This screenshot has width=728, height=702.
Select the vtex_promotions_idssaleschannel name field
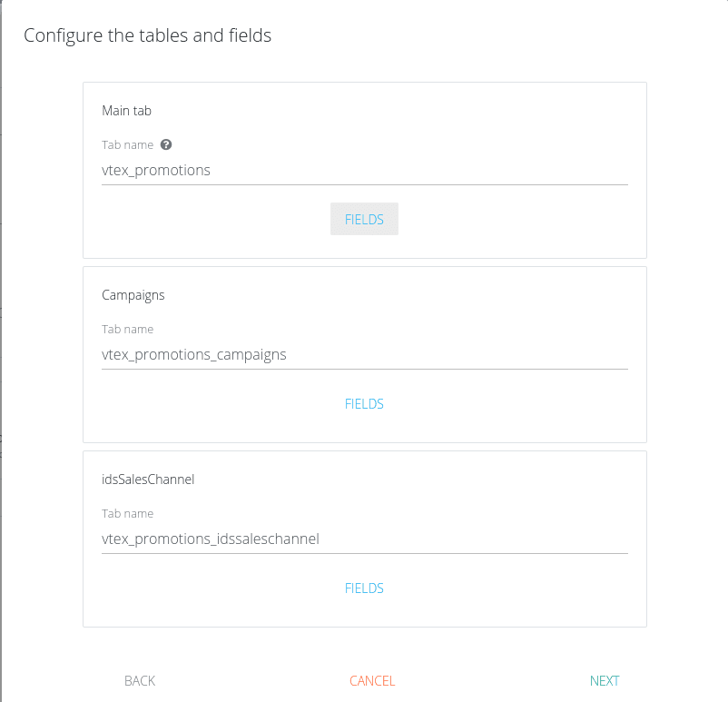pyautogui.click(x=363, y=539)
